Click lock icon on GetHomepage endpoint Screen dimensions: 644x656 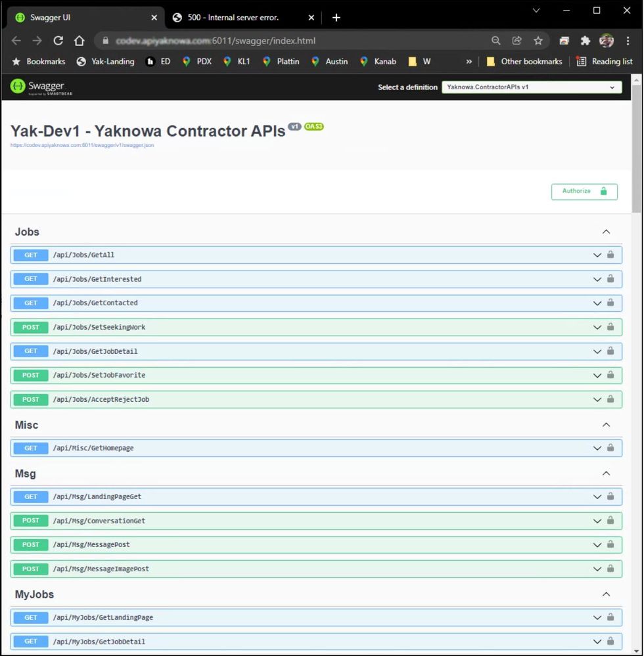[x=610, y=448]
